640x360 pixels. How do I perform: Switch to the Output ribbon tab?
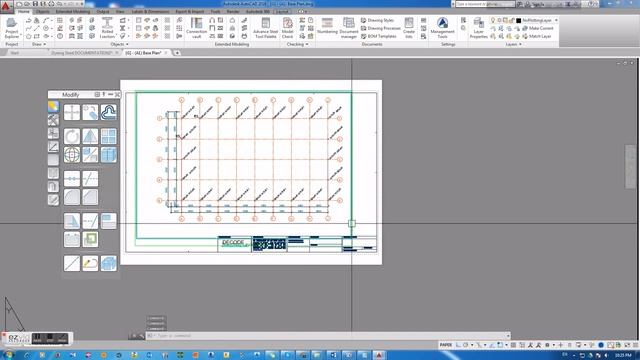(x=102, y=11)
